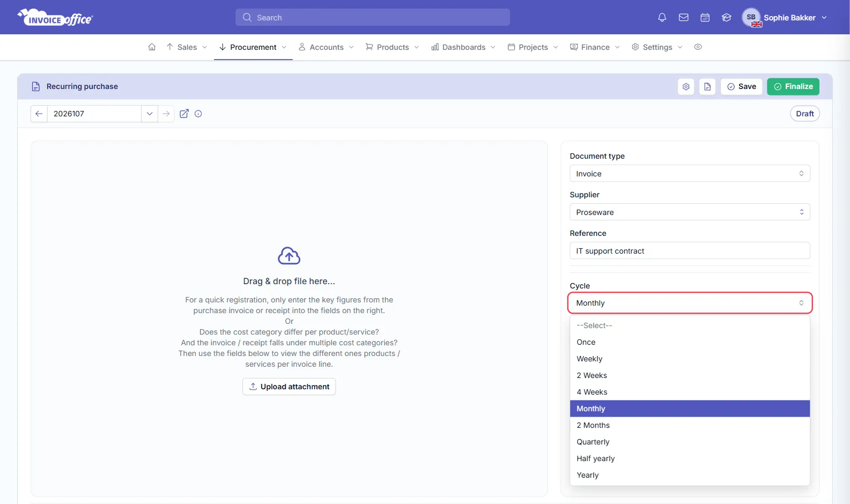Click the Reference input field

pos(690,251)
